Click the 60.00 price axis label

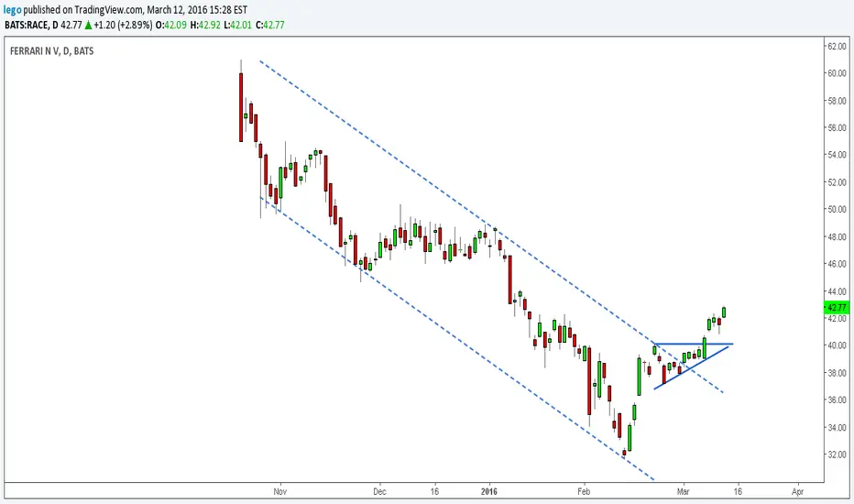click(837, 73)
